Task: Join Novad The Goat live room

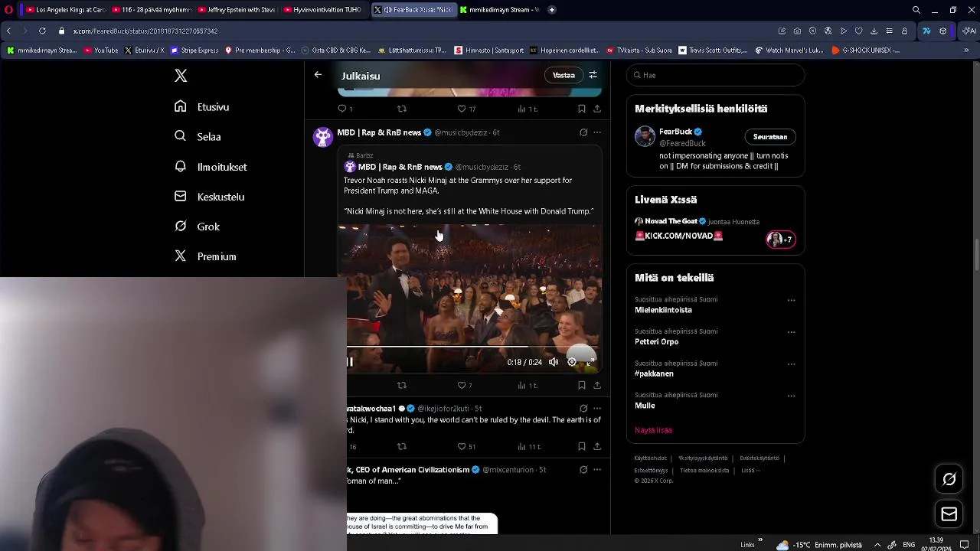Action: (715, 229)
